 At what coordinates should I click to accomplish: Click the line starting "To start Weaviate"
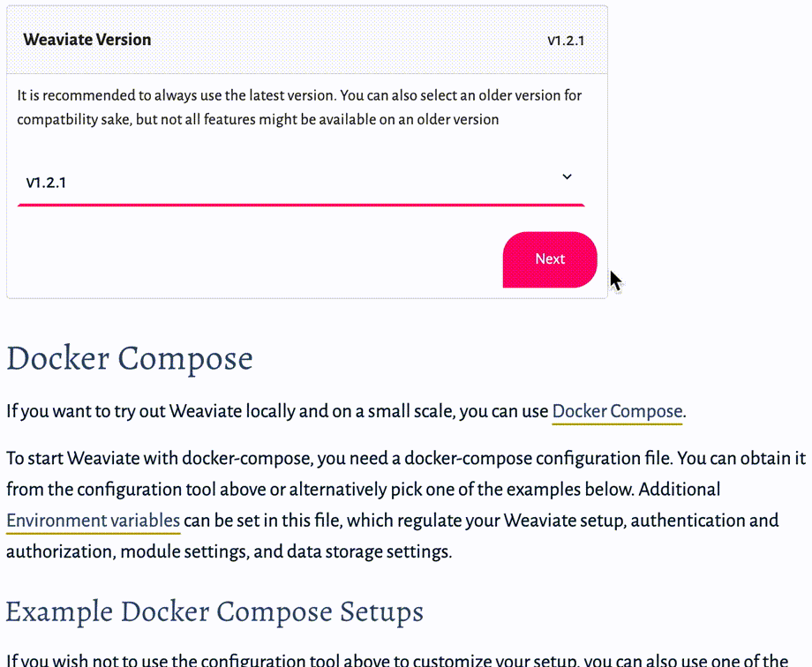click(x=406, y=458)
